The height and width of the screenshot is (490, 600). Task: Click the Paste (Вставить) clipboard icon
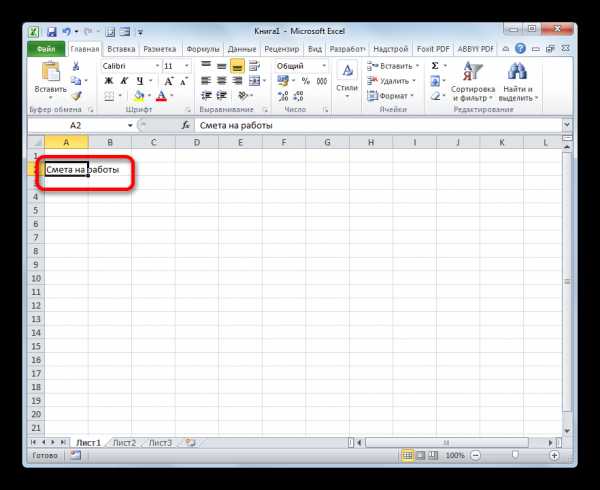(51, 72)
